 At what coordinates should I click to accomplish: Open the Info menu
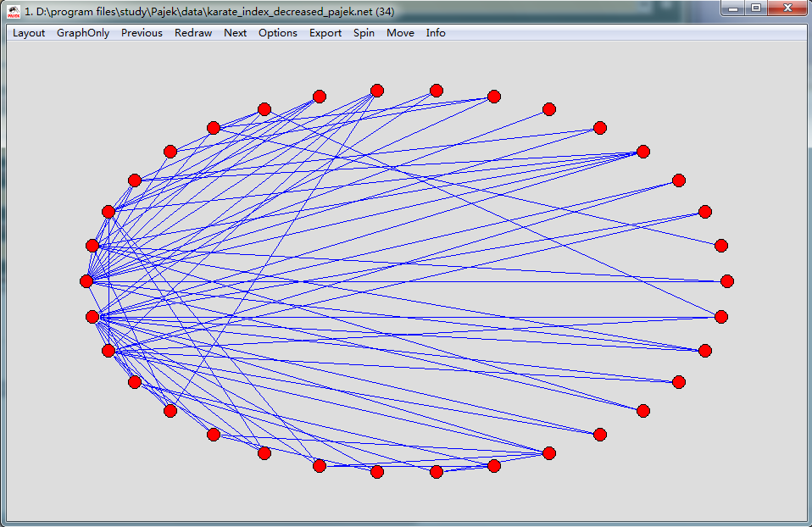[x=436, y=32]
